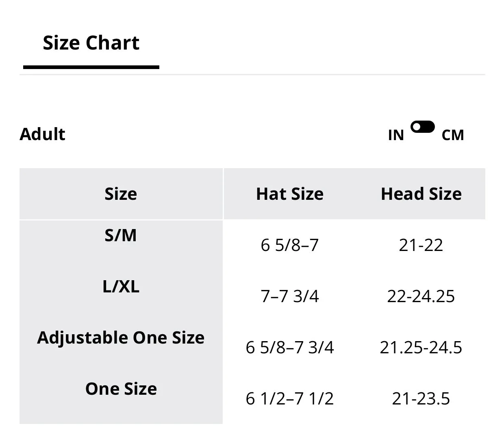Select the CM unit label
This screenshot has width=504, height=439.
click(453, 135)
